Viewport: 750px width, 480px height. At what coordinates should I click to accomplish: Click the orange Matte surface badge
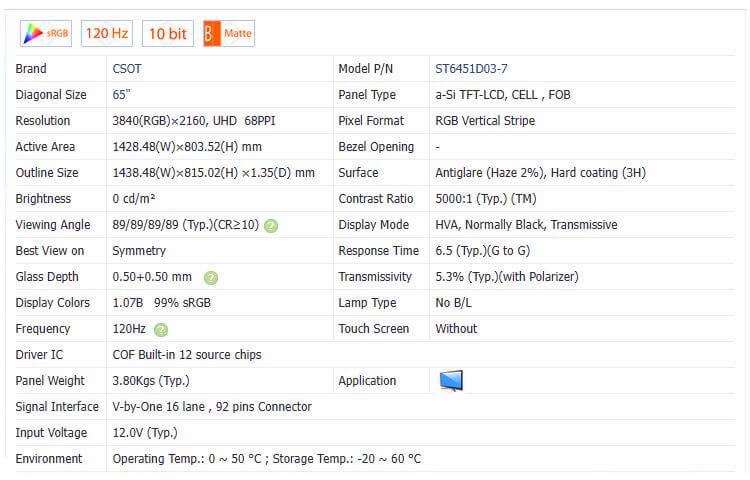tap(228, 34)
